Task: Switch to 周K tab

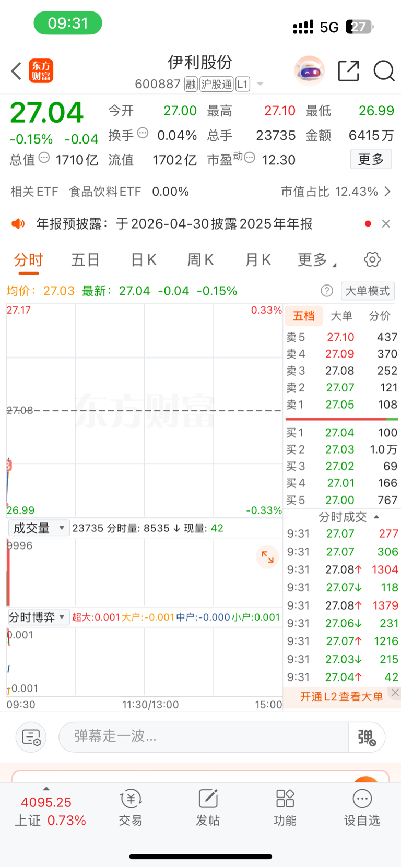Action: click(201, 259)
